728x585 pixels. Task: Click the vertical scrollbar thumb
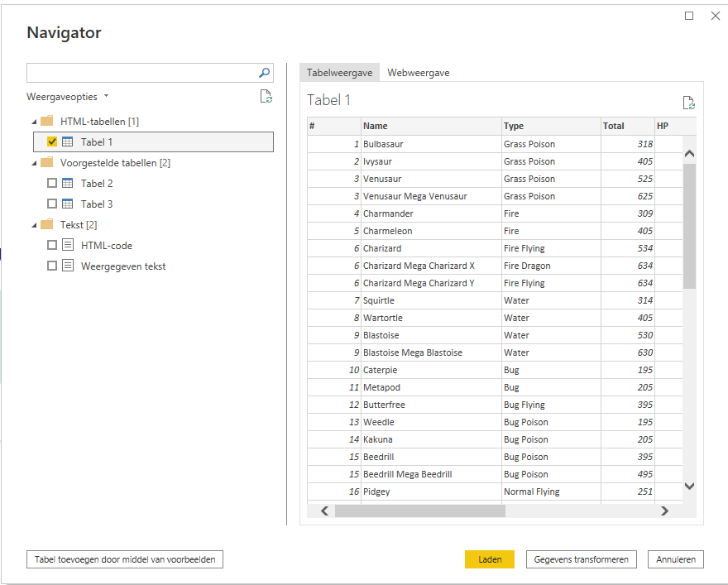pos(689,226)
